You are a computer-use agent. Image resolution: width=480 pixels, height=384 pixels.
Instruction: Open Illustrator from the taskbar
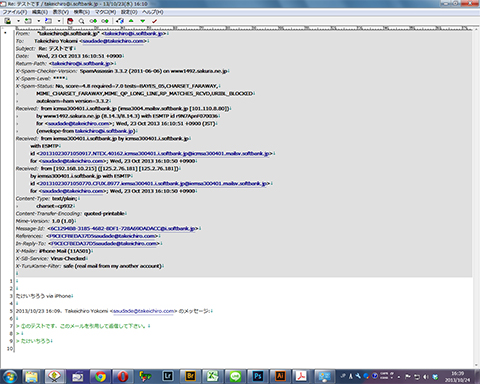click(x=280, y=377)
